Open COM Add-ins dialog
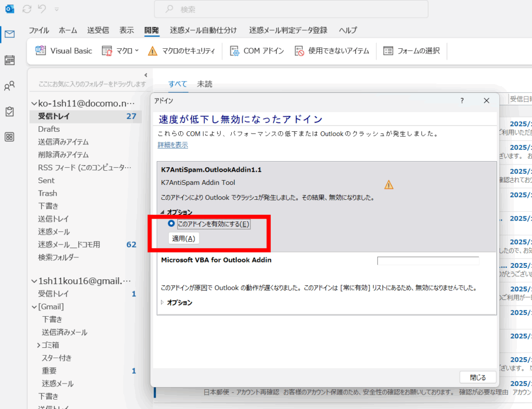Image resolution: width=532 pixels, height=409 pixels. tap(257, 51)
